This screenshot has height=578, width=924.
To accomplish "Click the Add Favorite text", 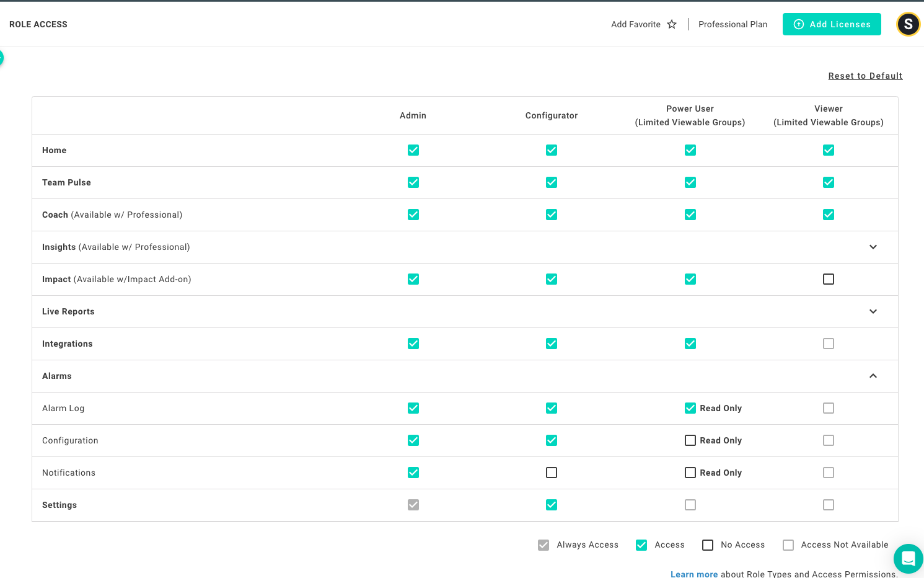I will (x=636, y=24).
